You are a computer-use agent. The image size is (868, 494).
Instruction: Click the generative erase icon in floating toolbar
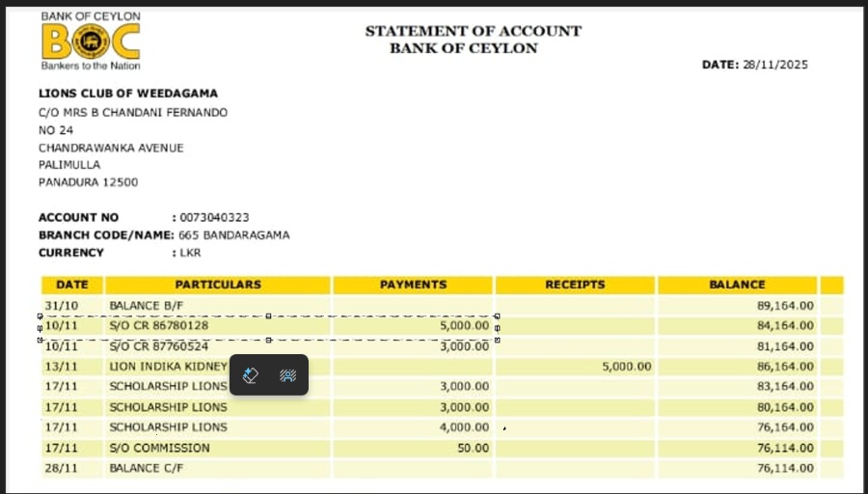click(251, 375)
